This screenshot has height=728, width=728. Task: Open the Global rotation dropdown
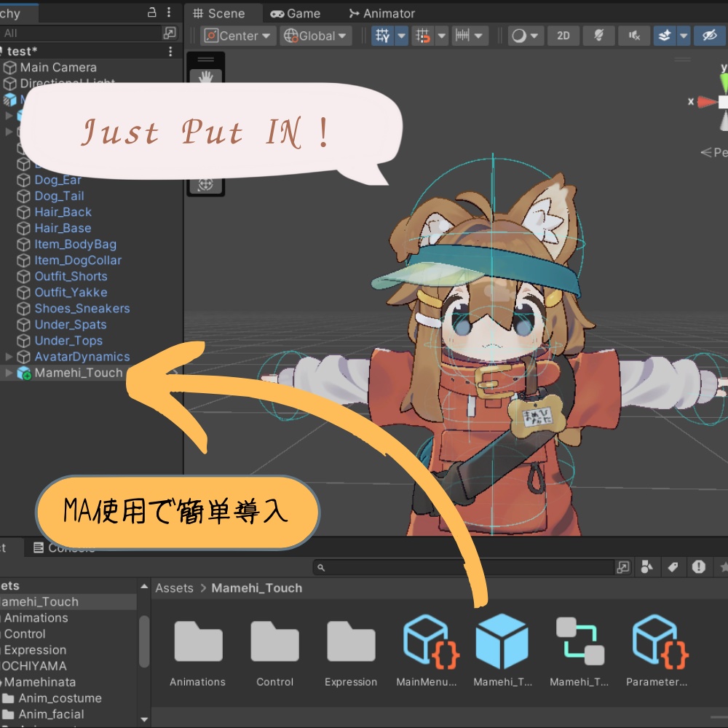coord(316,36)
